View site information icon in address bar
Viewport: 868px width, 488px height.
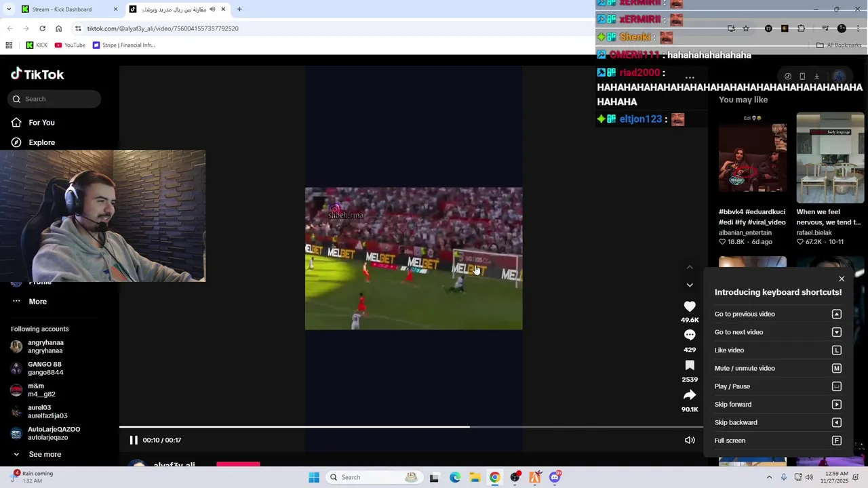coord(78,28)
